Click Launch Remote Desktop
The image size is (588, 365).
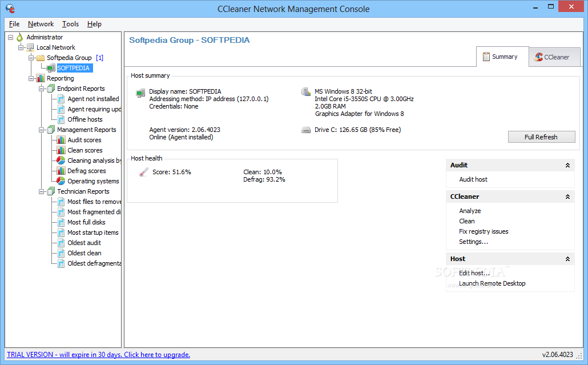(x=492, y=283)
